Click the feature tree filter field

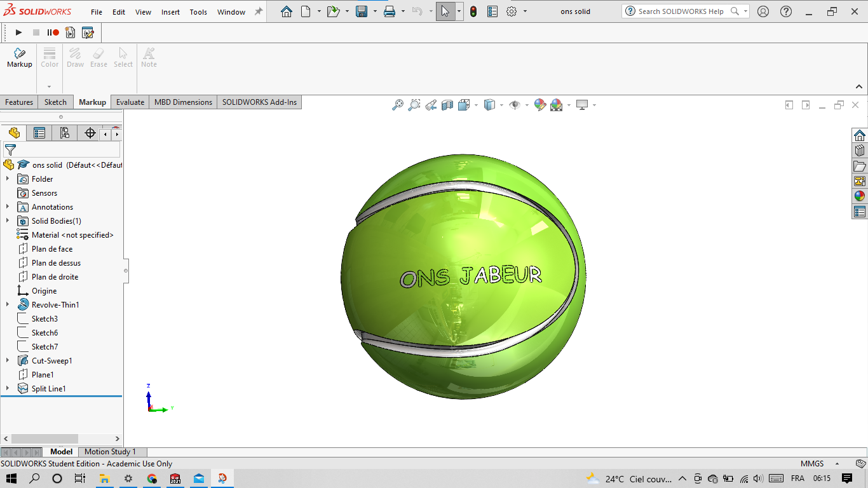tap(62, 150)
